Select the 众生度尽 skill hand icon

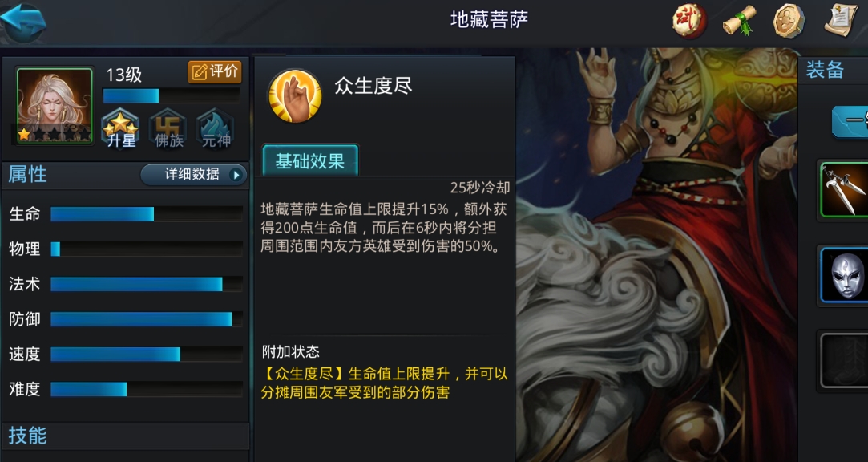pyautogui.click(x=294, y=95)
